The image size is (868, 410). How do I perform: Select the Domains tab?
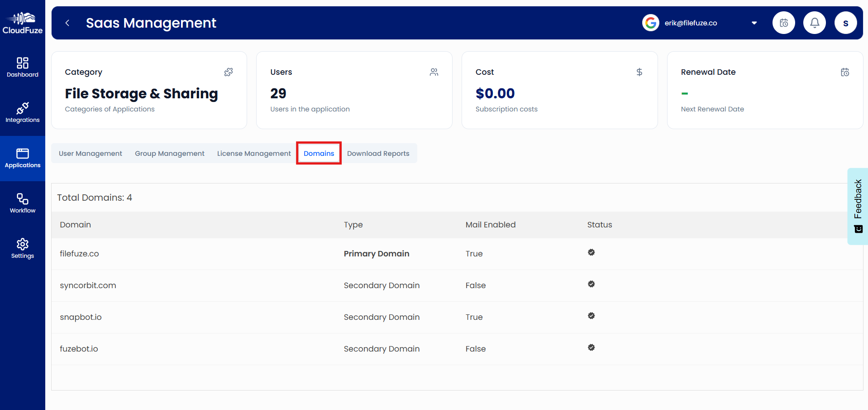click(x=319, y=154)
